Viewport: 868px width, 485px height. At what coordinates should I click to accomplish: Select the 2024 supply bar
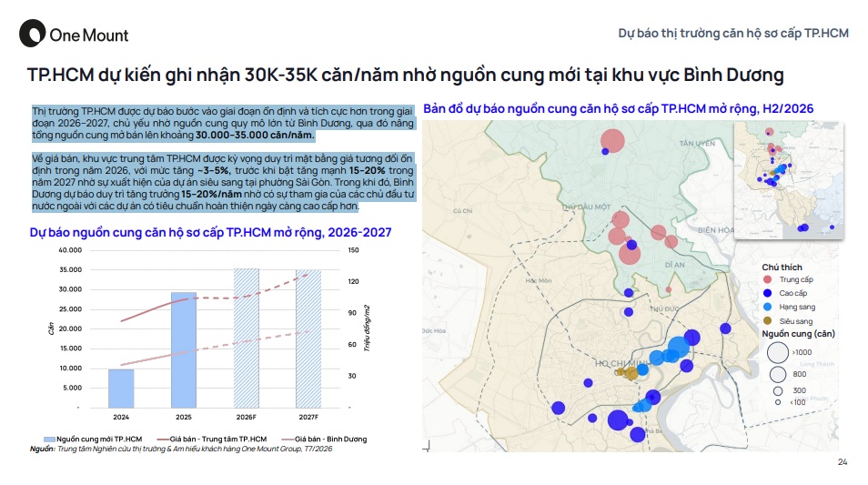tap(121, 389)
